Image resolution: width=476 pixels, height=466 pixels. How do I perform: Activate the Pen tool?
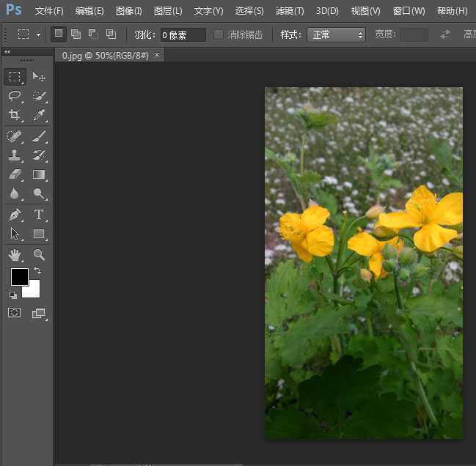[x=15, y=215]
